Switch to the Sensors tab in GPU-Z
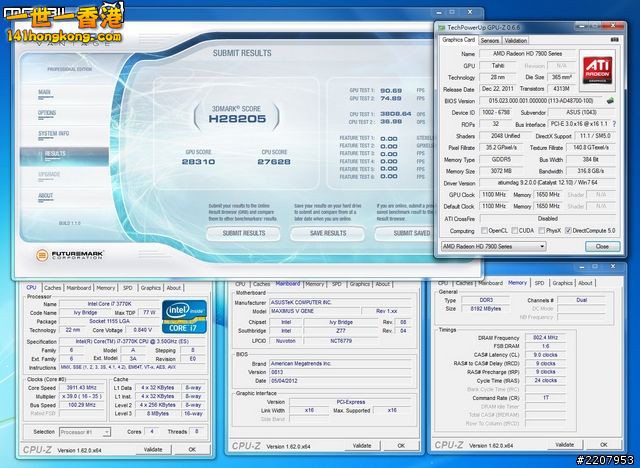Viewport: 640px width, 468px height. click(489, 40)
